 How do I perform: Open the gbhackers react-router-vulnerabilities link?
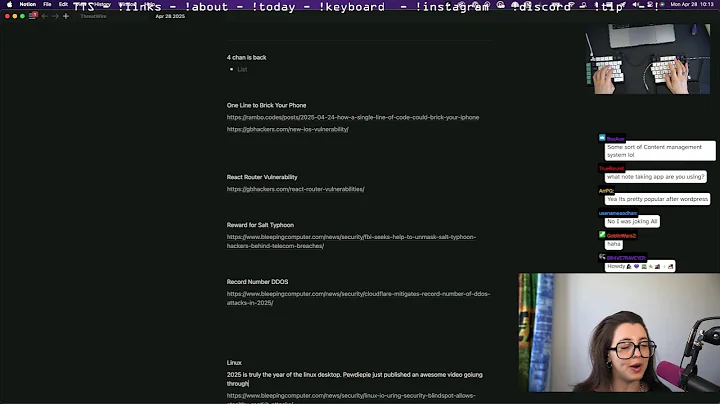point(295,189)
